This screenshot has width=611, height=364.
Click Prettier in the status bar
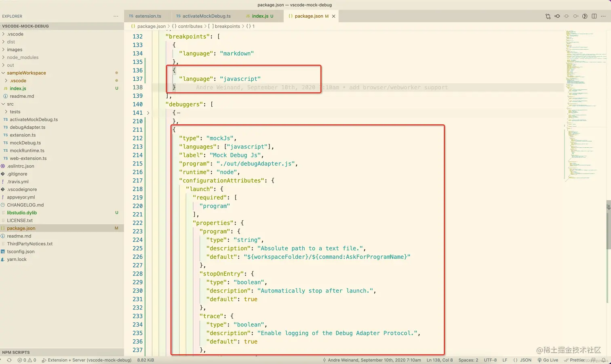pyautogui.click(x=574, y=360)
